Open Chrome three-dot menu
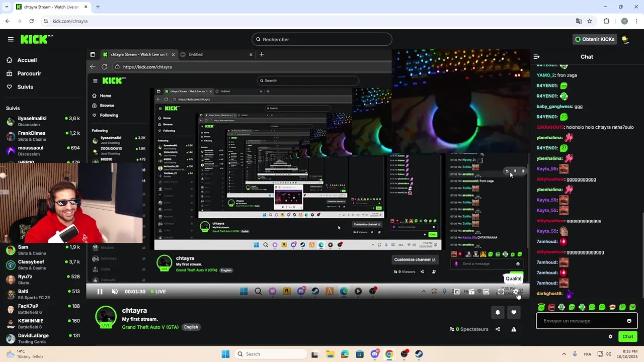Image resolution: width=644 pixels, height=362 pixels. [x=637, y=21]
